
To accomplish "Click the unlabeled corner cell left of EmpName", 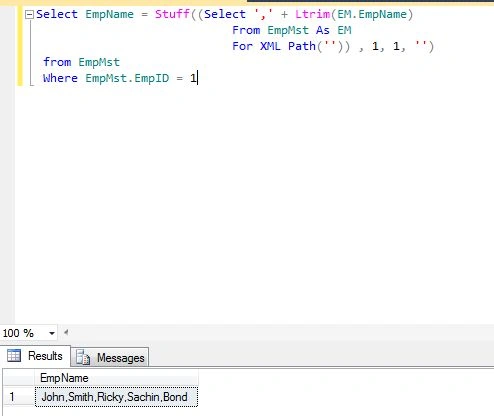I will click(19, 378).
